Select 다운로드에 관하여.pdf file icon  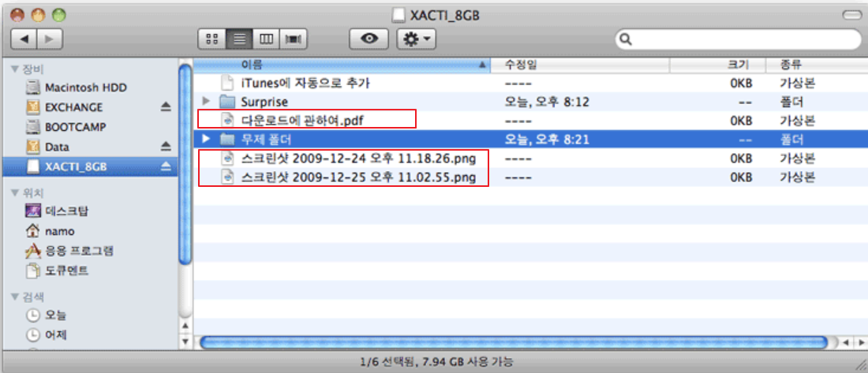(x=227, y=120)
